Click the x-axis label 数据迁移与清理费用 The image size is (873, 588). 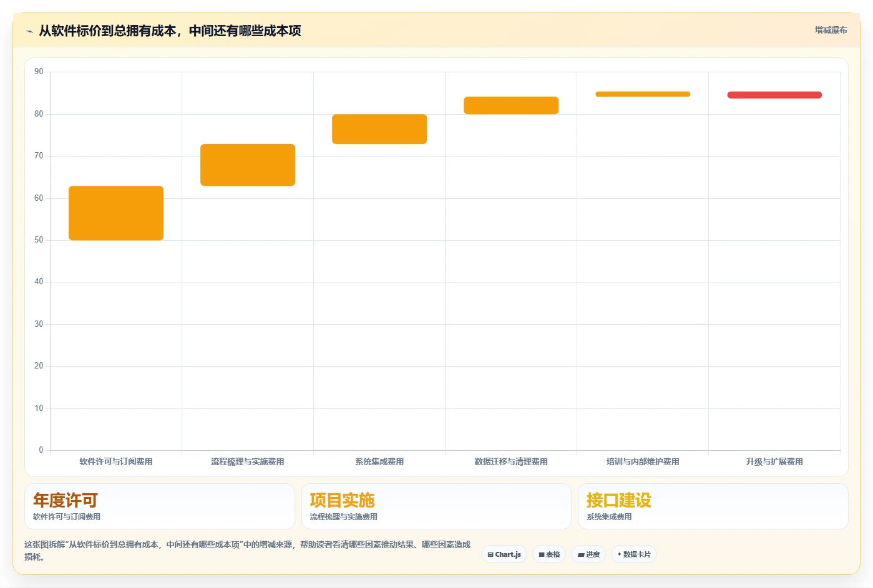(x=511, y=461)
